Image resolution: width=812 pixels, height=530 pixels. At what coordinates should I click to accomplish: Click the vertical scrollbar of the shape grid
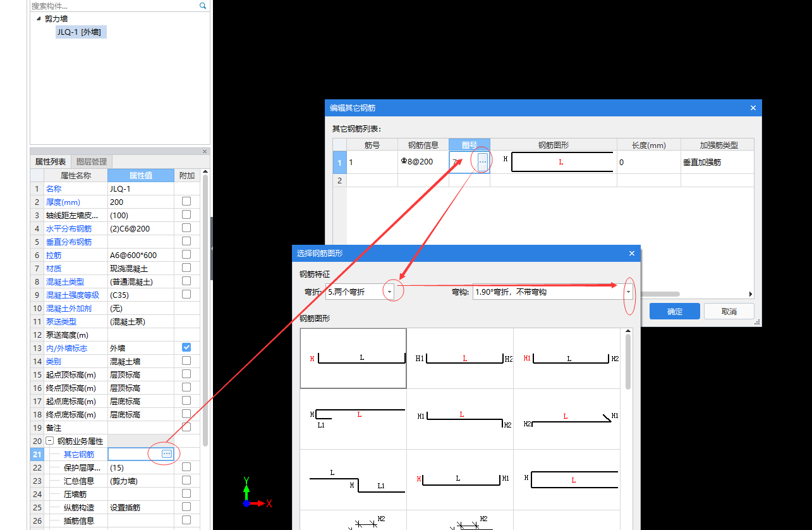(x=627, y=361)
